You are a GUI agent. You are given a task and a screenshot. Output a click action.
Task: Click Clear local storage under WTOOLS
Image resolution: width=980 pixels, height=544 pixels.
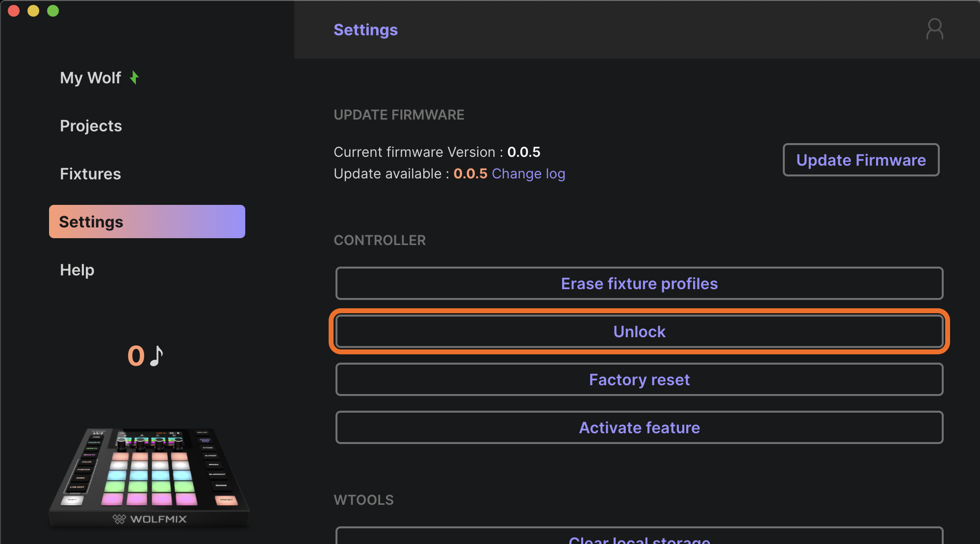[x=639, y=538]
